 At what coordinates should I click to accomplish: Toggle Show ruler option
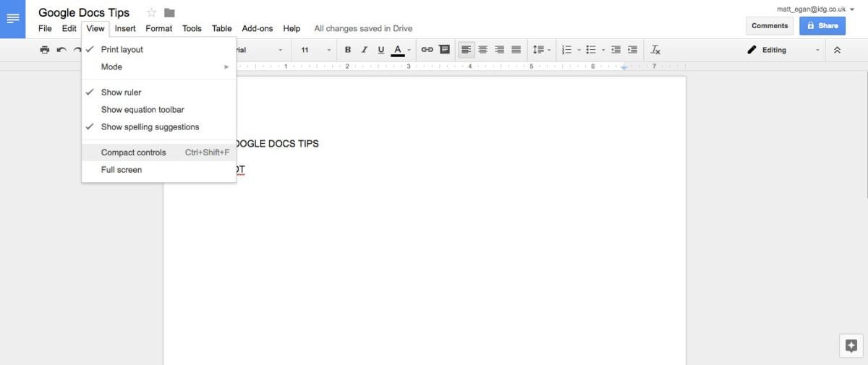pos(158,93)
